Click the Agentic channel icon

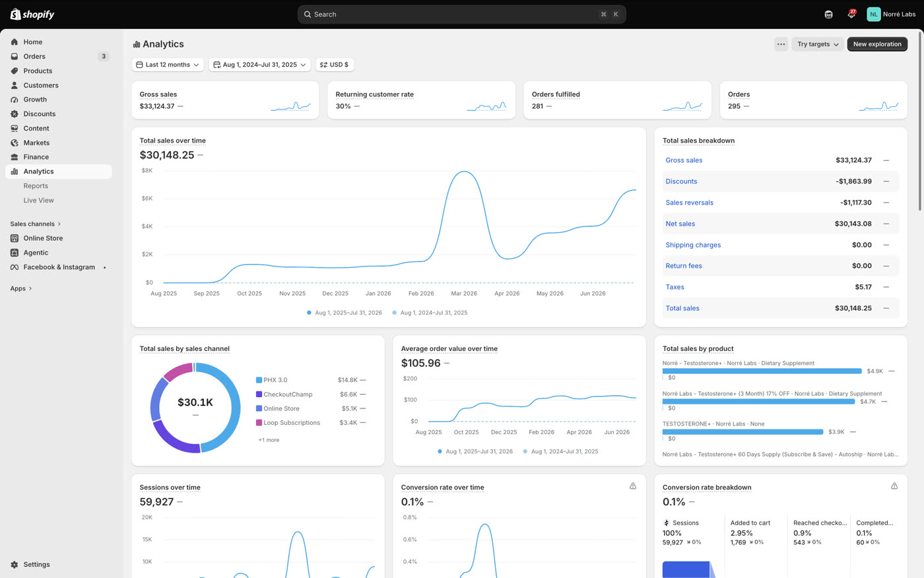pyautogui.click(x=15, y=253)
